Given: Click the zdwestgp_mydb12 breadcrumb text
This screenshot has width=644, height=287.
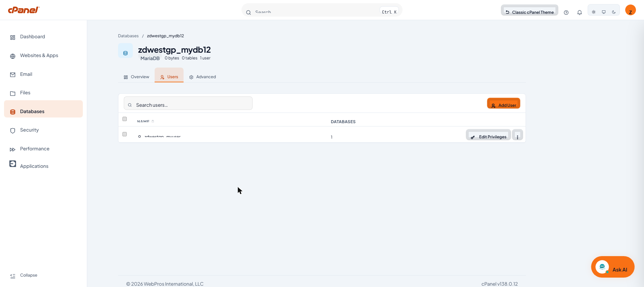Looking at the screenshot, I should click(x=165, y=36).
